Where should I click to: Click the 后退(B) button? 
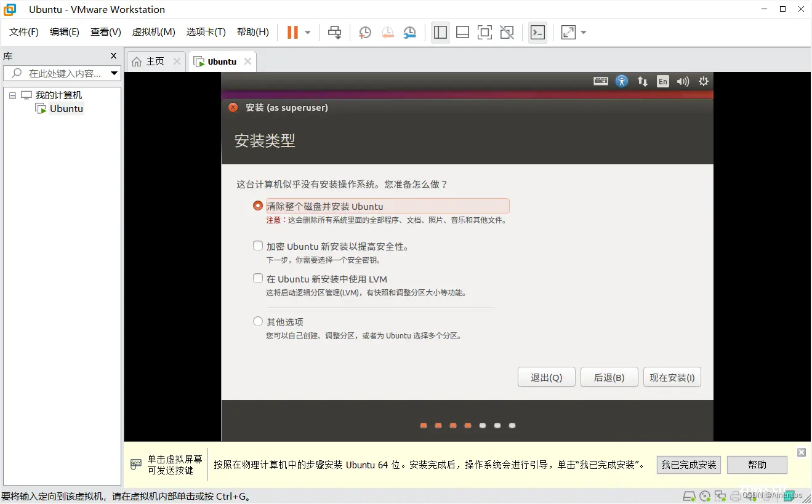(x=609, y=377)
